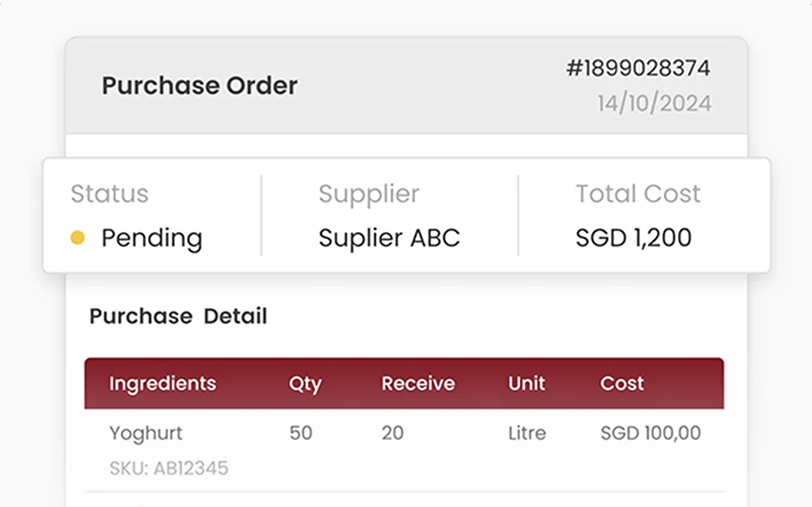Viewport: 812px width, 507px height.
Task: Click the Purchase Detail heading
Action: pos(178,316)
